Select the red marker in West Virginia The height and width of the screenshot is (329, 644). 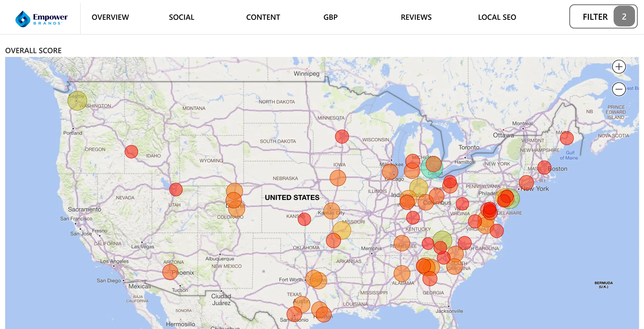(462, 204)
